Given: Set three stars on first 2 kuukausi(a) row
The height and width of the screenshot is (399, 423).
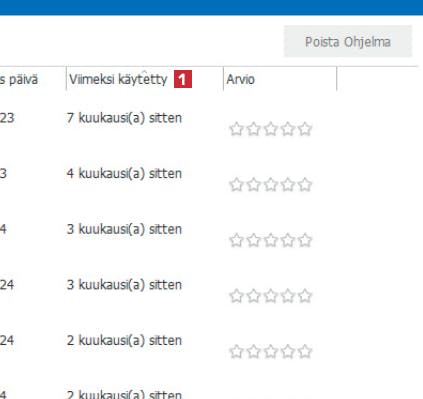Looking at the screenshot, I should [x=271, y=352].
